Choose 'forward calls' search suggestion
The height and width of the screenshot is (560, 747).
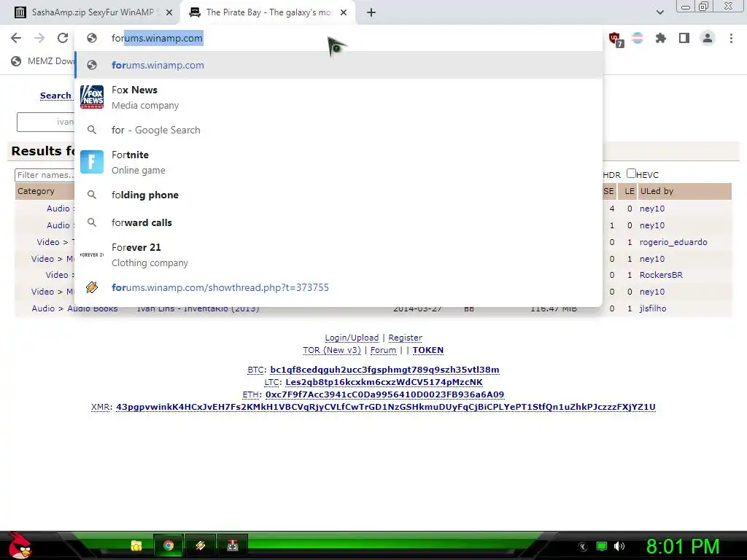338,222
